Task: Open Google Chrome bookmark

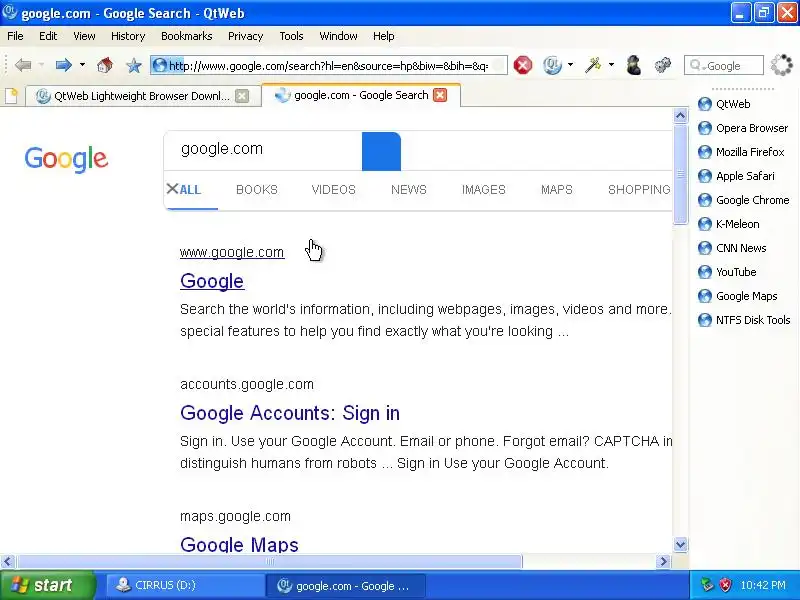Action: (x=743, y=200)
